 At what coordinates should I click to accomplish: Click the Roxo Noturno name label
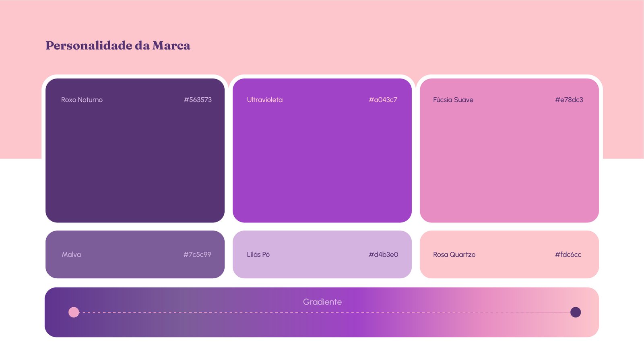pyautogui.click(x=82, y=100)
